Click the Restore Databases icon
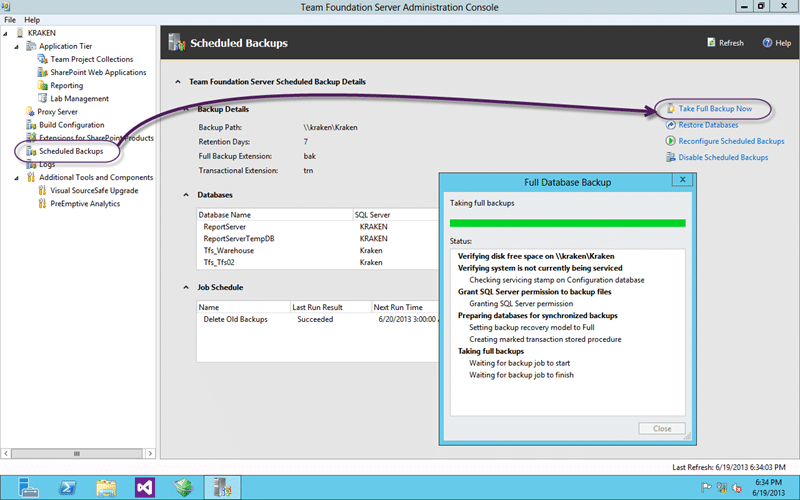 [x=671, y=125]
